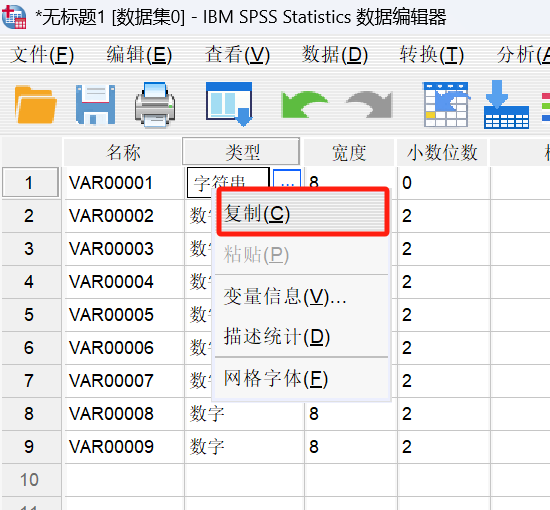Select the decimals cell of VAR00009
Screen dimensions: 550x510
click(443, 447)
